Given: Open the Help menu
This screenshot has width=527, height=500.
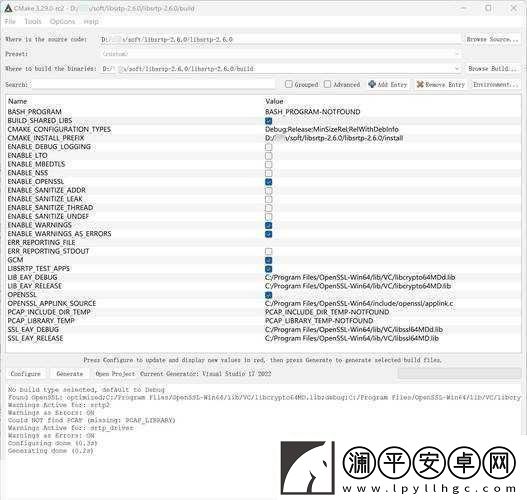Looking at the screenshot, I should [x=91, y=22].
